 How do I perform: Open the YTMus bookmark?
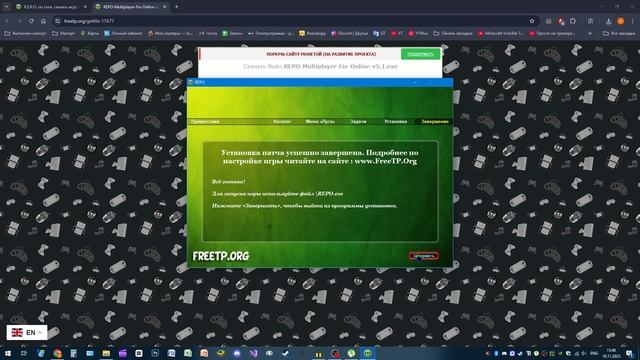pyautogui.click(x=418, y=33)
